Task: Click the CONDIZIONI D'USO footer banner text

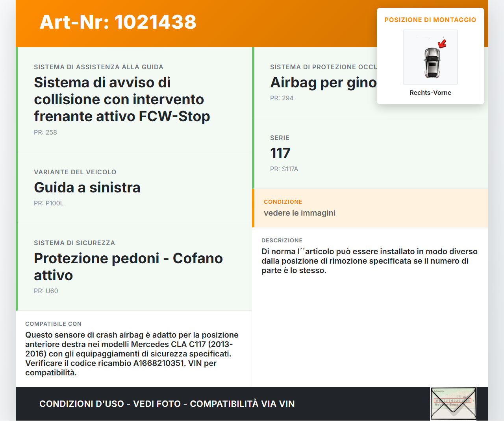Action: pyautogui.click(x=167, y=404)
